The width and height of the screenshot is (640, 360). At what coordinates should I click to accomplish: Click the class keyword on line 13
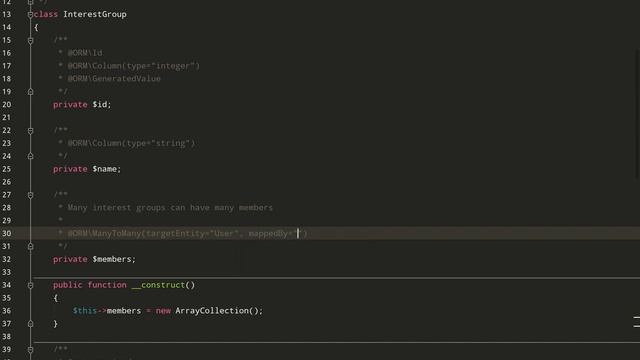pyautogui.click(x=46, y=14)
